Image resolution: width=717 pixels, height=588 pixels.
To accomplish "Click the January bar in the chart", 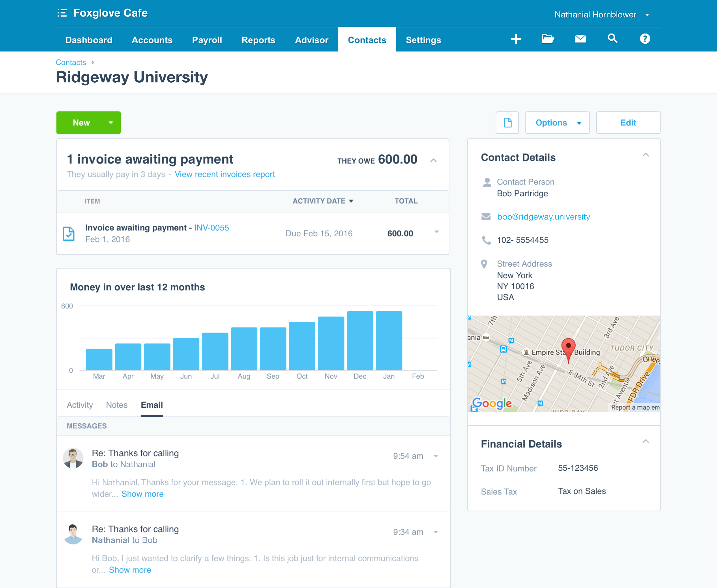I will [x=389, y=340].
